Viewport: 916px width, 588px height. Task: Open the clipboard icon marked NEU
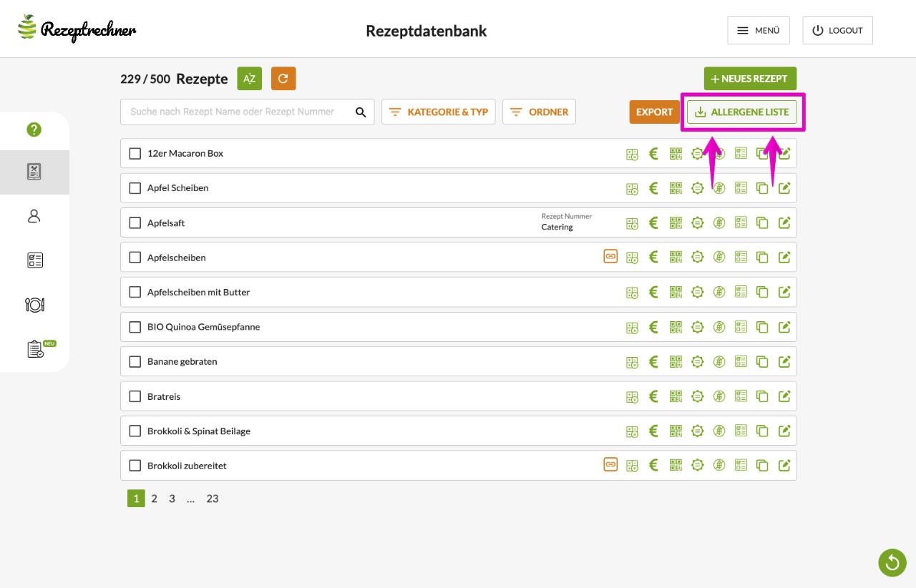35,349
